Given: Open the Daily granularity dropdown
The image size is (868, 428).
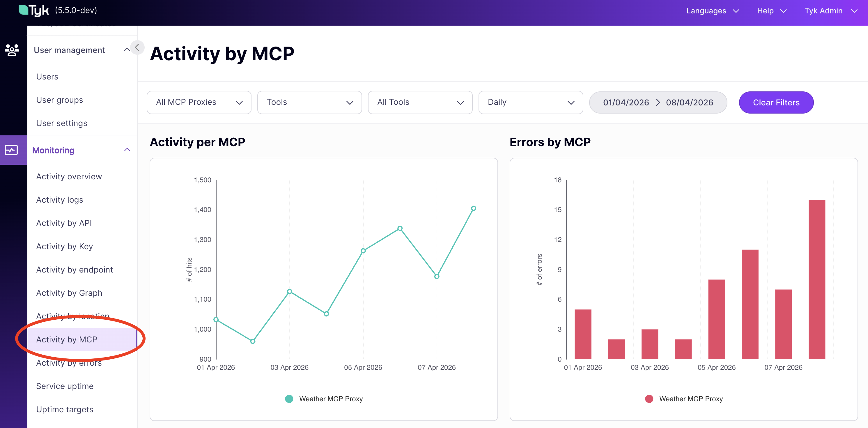Looking at the screenshot, I should [x=531, y=102].
